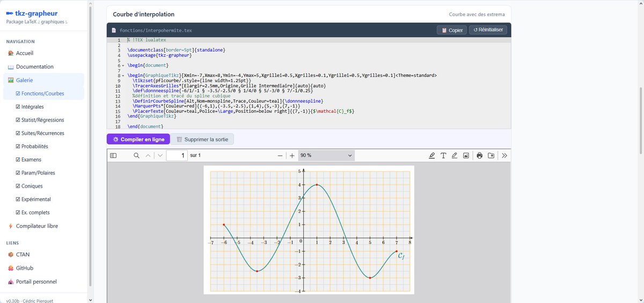
Task: Click the package icon next to CTAN
Action: [11, 255]
